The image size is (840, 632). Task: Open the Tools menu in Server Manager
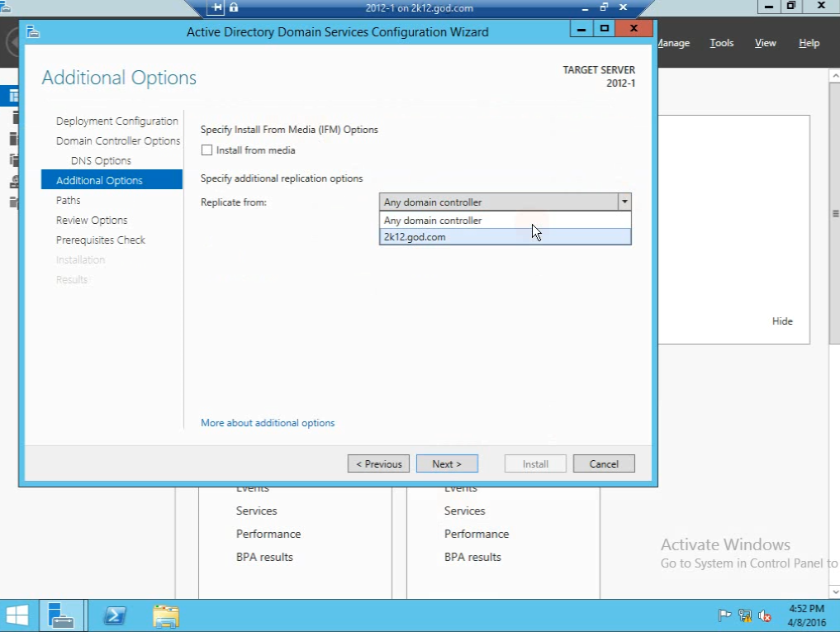click(x=722, y=43)
